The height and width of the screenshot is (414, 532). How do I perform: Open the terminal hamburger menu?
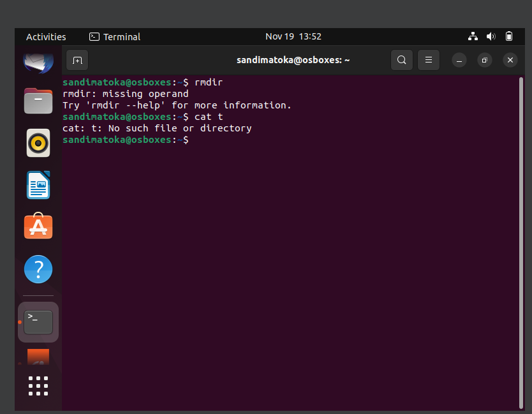pyautogui.click(x=429, y=60)
